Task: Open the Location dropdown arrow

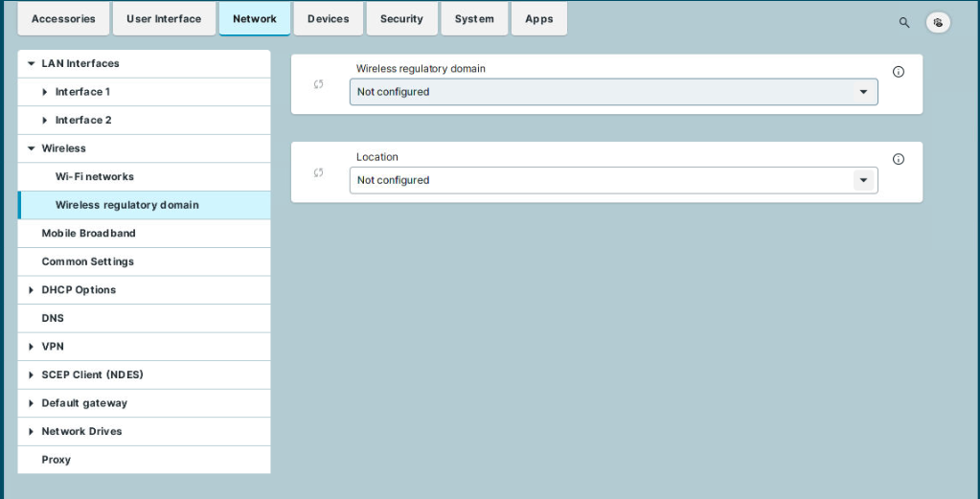Action: coord(863,180)
